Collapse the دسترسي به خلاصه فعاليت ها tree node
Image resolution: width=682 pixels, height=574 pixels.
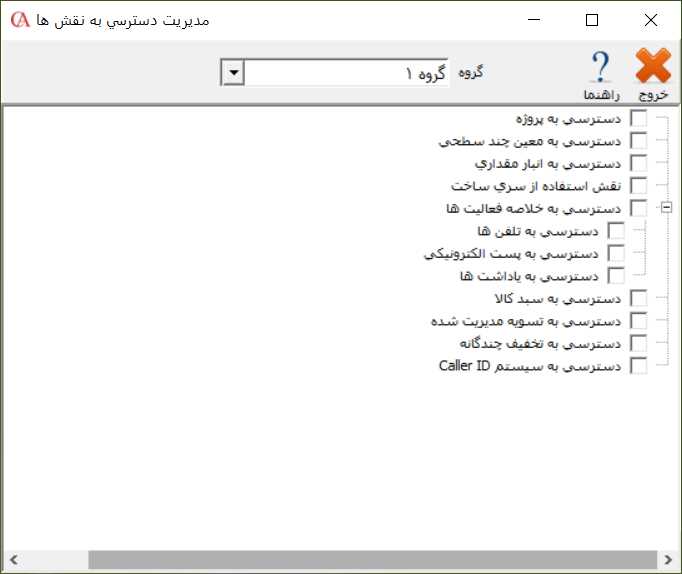tap(666, 208)
